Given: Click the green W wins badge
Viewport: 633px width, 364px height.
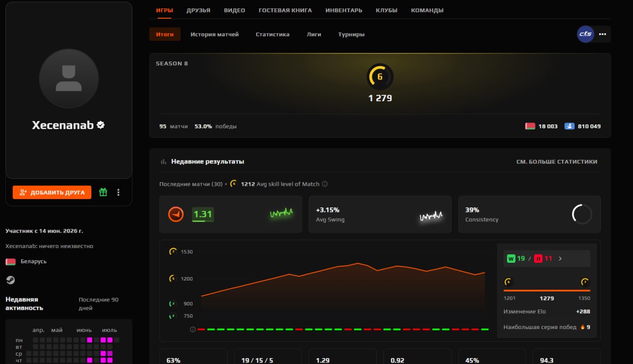Looking at the screenshot, I should tap(511, 258).
